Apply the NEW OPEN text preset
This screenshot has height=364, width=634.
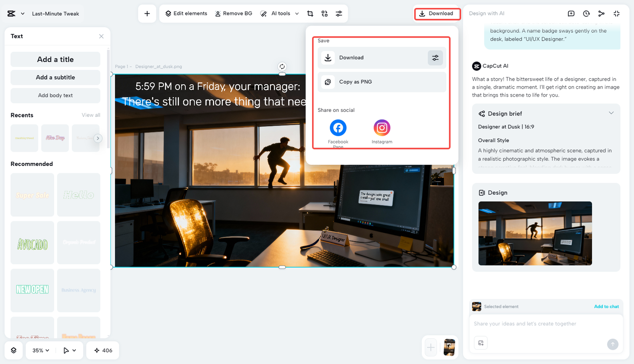coord(32,290)
